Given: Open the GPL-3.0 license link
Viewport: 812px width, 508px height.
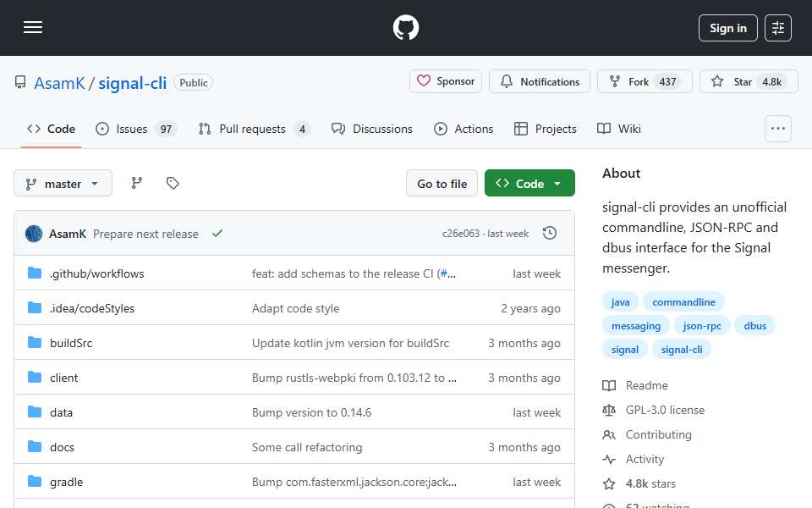Looking at the screenshot, I should [665, 410].
